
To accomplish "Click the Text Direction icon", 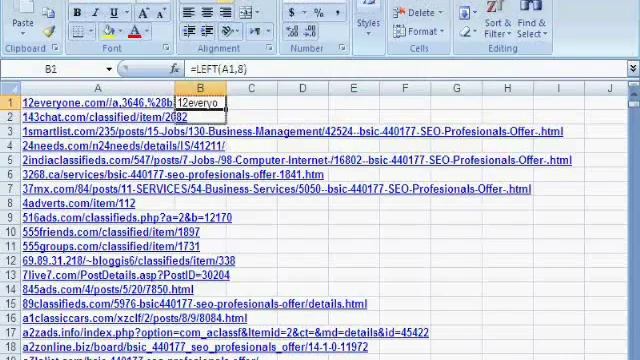I will (x=255, y=31).
